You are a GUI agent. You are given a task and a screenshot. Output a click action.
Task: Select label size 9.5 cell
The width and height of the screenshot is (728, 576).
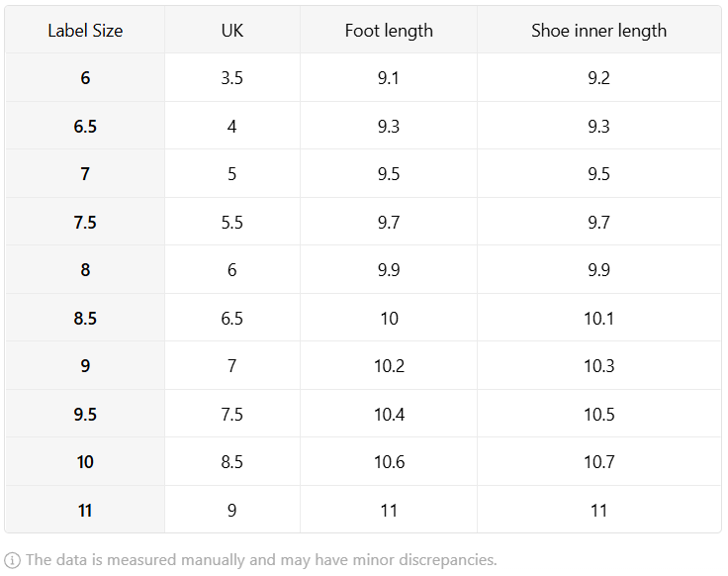85,414
